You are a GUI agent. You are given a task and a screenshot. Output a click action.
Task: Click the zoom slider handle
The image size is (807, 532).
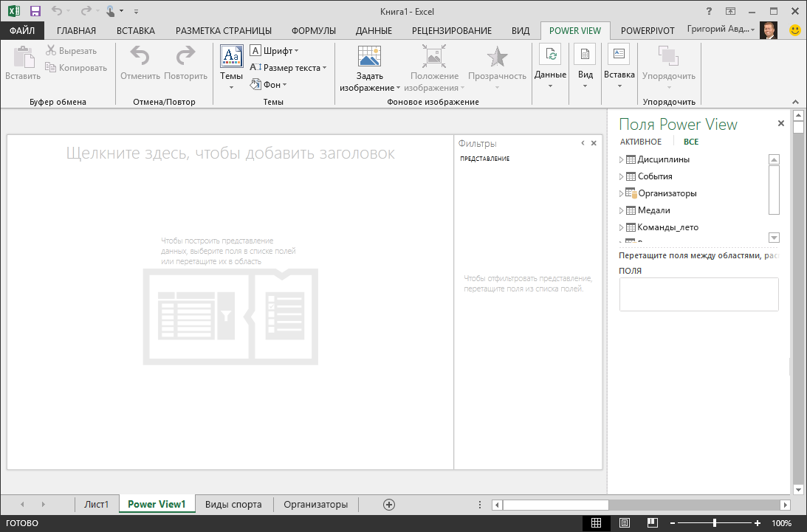715,522
